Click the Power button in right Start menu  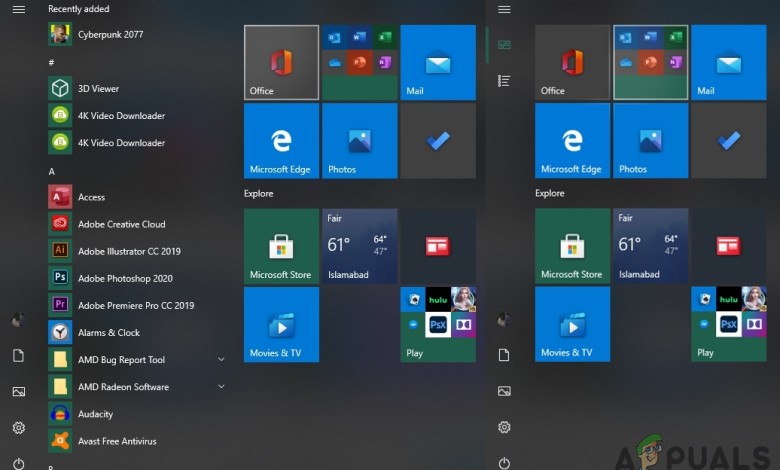(504, 463)
